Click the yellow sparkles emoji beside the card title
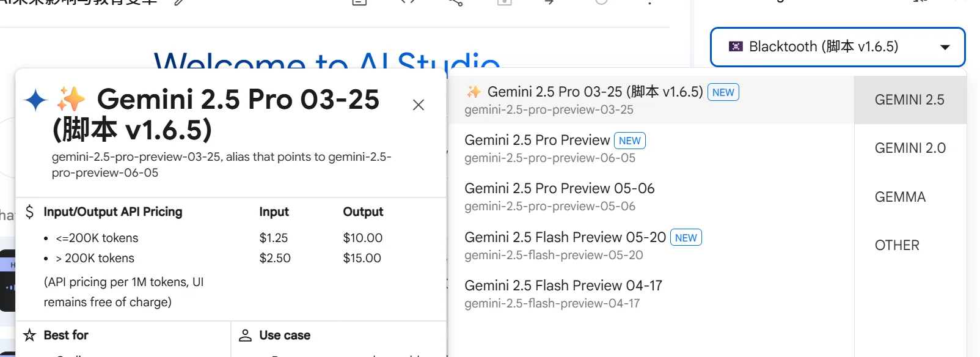Viewport: 980px width, 357px height. tap(71, 99)
